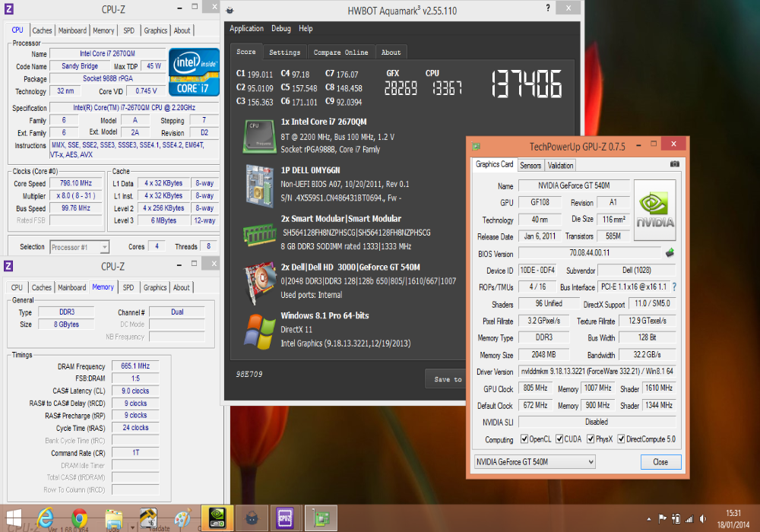
Task: Click the total Aquamark score 137406
Action: tap(527, 84)
